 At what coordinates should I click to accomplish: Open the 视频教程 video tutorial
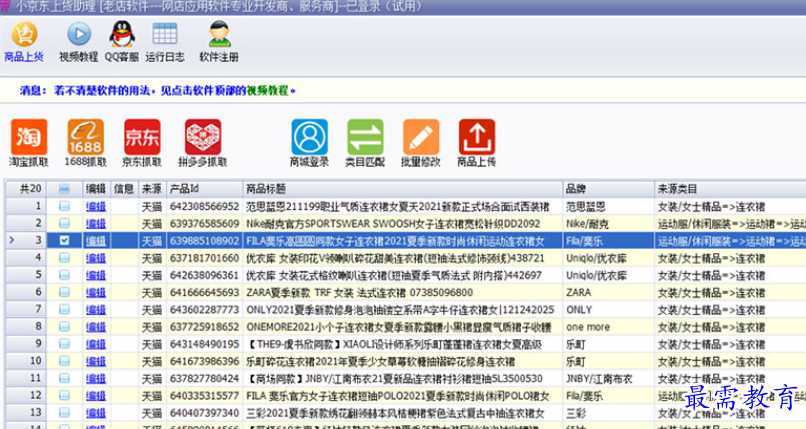coord(79,41)
